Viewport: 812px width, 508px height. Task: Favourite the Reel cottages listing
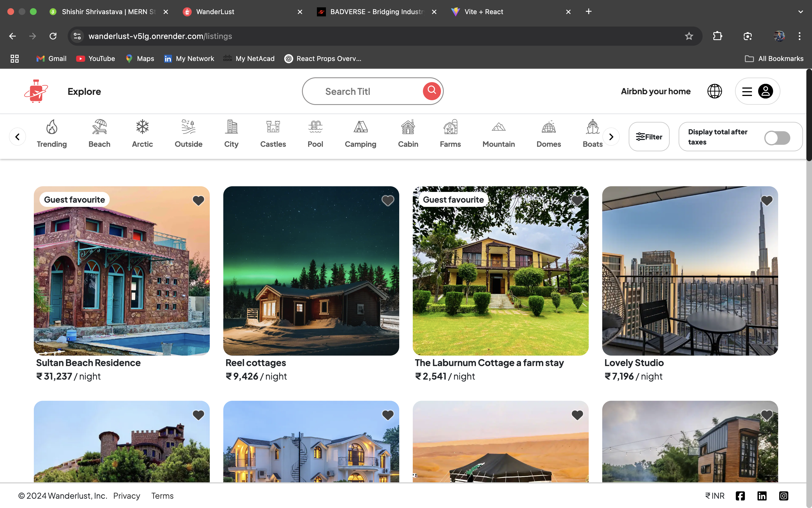pyautogui.click(x=388, y=201)
